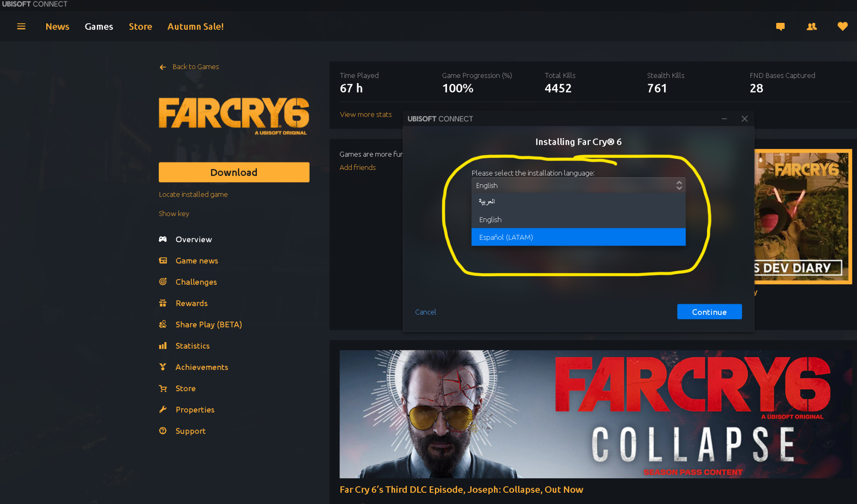This screenshot has width=857, height=504.
Task: Click the Game Progression 100% value
Action: (x=458, y=88)
